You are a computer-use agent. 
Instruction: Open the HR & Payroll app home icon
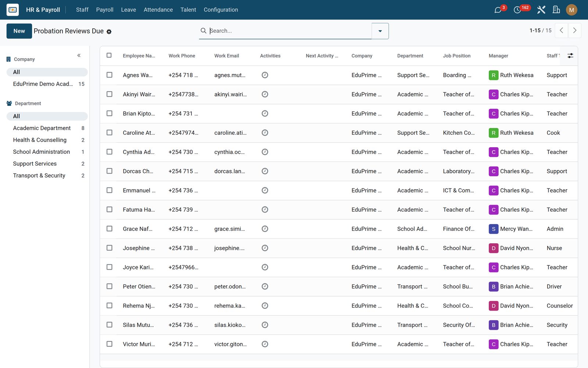(12, 10)
